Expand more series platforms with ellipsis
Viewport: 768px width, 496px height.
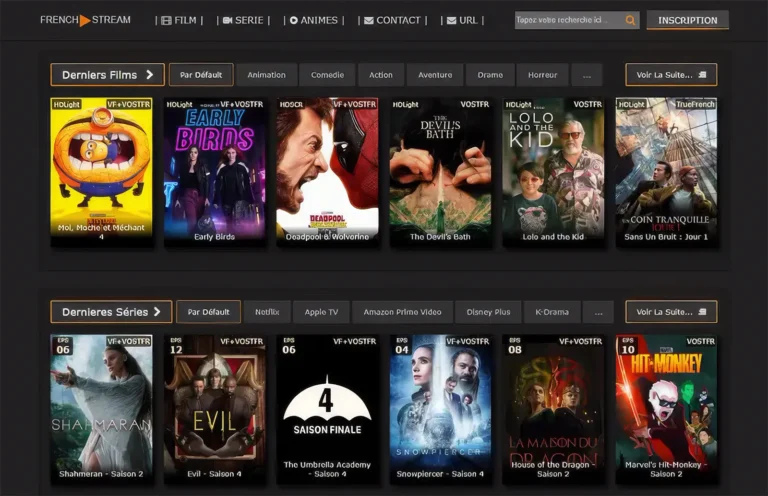(599, 312)
